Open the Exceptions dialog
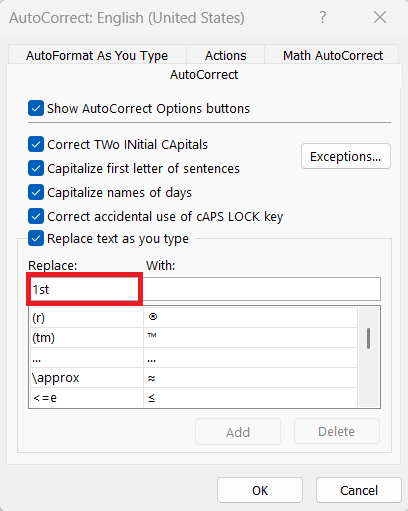This screenshot has width=408, height=511. click(x=346, y=156)
